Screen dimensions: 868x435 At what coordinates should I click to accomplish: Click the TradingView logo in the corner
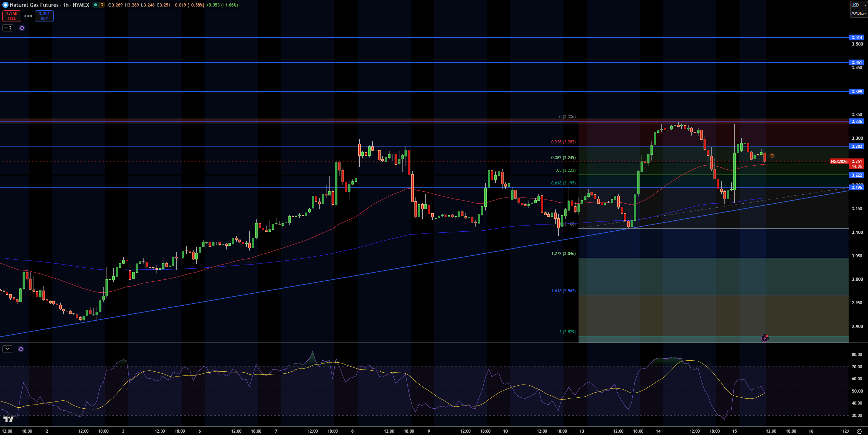[x=9, y=419]
